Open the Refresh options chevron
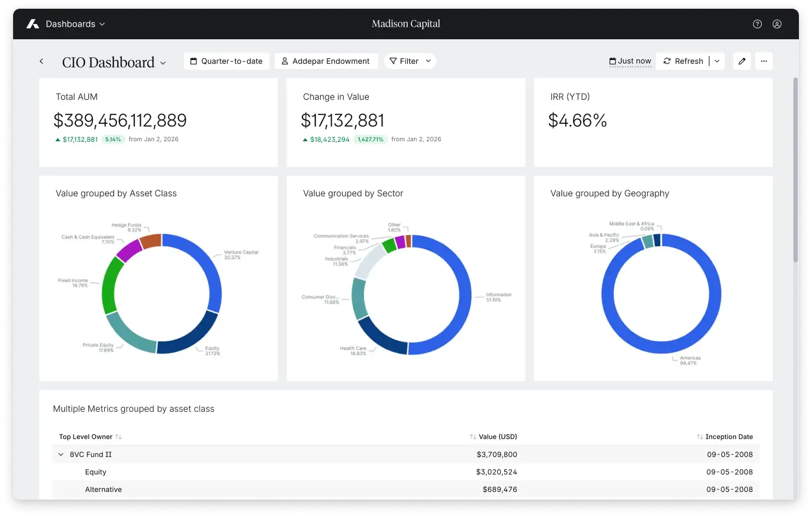Viewport: 812px width, 517px height. pos(717,61)
